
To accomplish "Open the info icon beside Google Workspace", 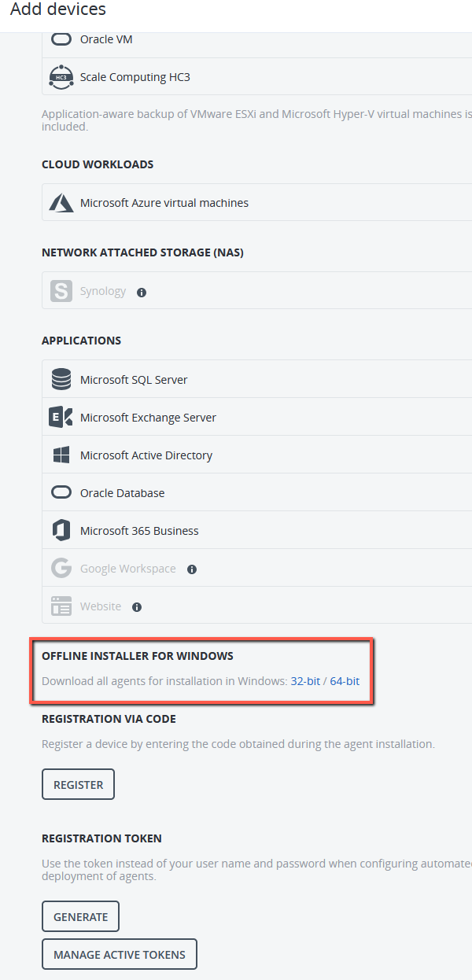I will click(192, 569).
